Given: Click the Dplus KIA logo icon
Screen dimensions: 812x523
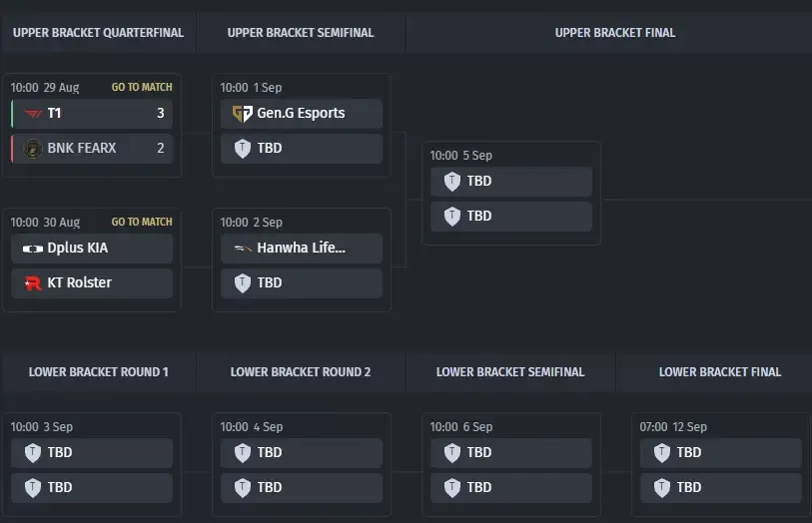Looking at the screenshot, I should [x=33, y=249].
